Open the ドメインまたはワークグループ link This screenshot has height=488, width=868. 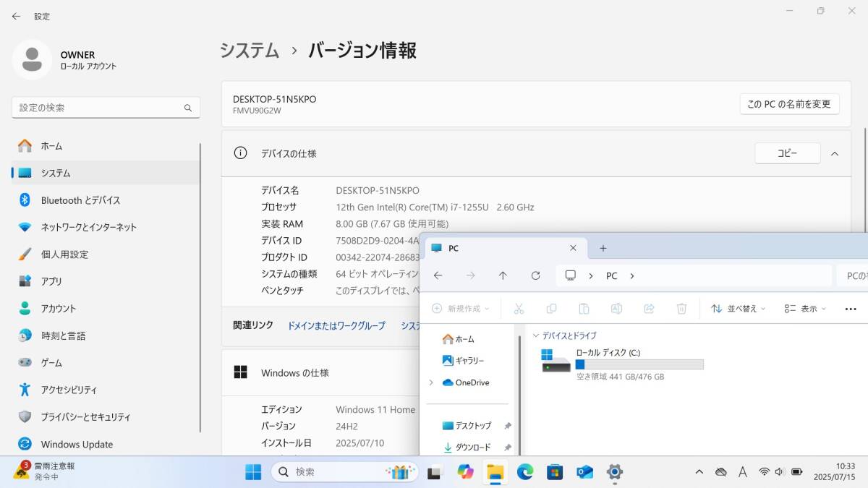(336, 326)
